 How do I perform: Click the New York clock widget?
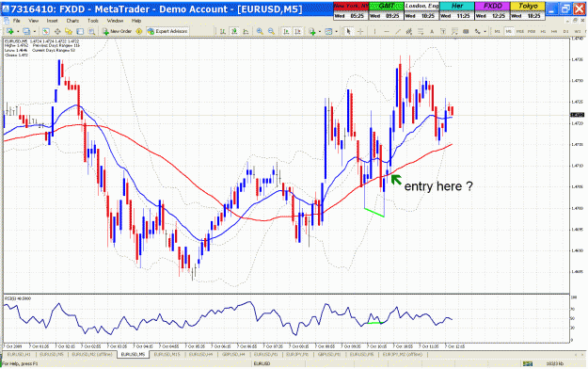(351, 11)
